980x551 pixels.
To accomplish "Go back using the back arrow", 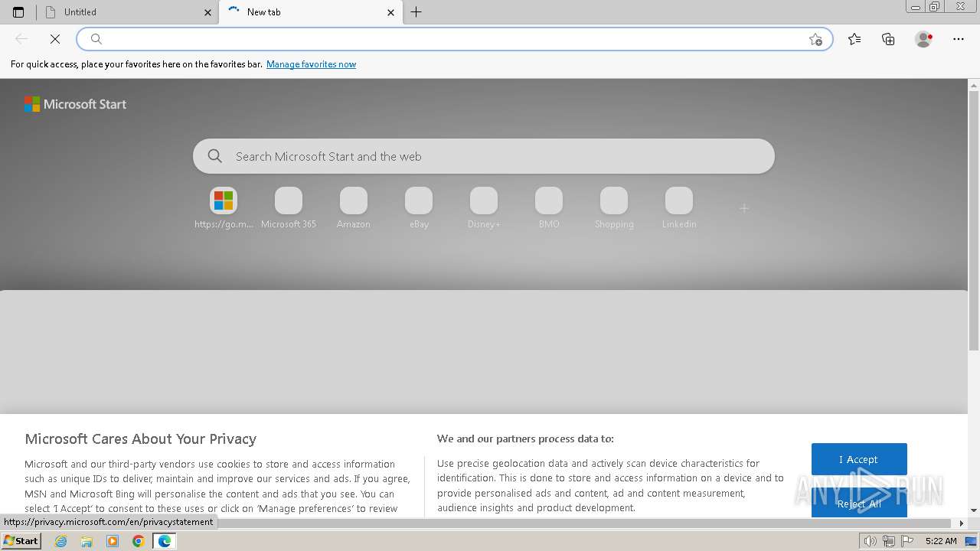I will coord(21,39).
